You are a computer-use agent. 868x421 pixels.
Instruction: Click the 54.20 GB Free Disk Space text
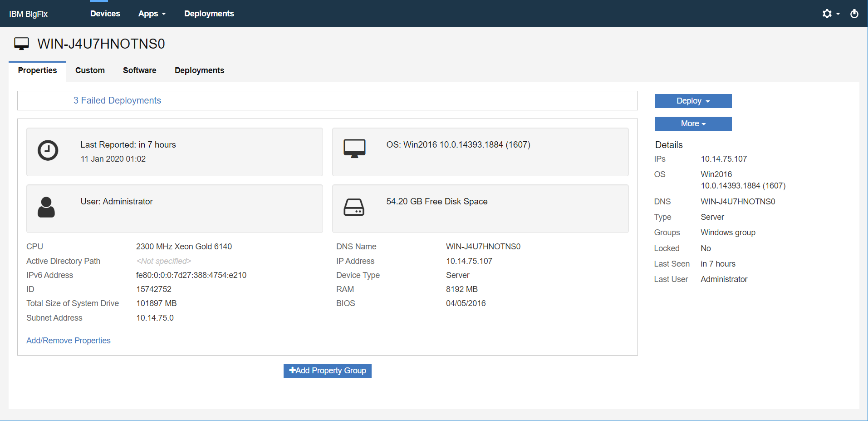point(437,201)
